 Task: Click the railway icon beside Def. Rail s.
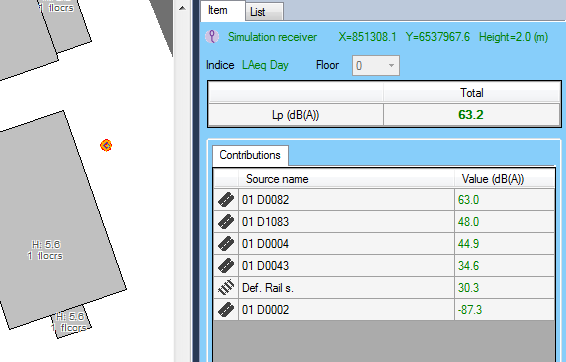click(x=226, y=288)
